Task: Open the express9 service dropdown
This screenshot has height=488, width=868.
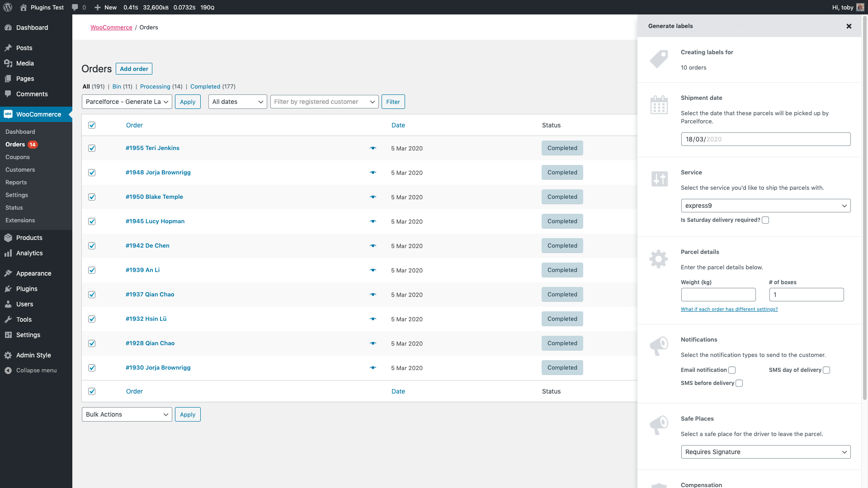Action: pyautogui.click(x=766, y=206)
